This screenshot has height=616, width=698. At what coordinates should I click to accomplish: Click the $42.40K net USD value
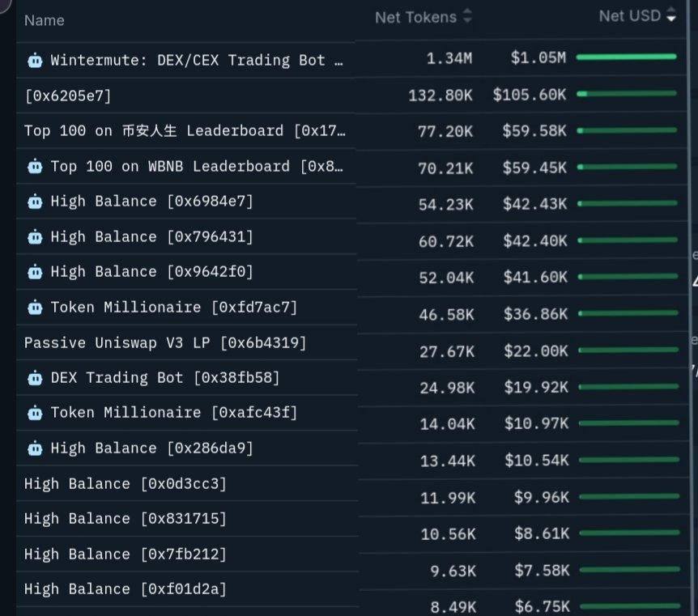point(535,241)
